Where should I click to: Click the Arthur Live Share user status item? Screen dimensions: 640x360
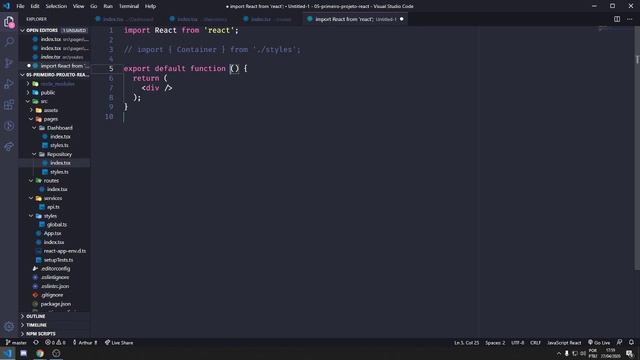coord(85,342)
